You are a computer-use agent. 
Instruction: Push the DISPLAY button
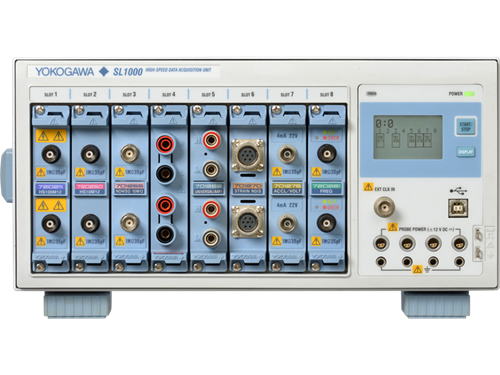pos(465,152)
